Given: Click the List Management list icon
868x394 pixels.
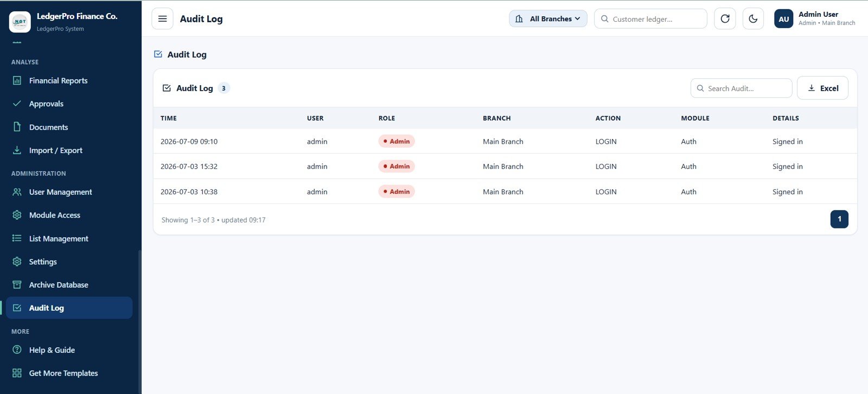Looking at the screenshot, I should point(17,238).
